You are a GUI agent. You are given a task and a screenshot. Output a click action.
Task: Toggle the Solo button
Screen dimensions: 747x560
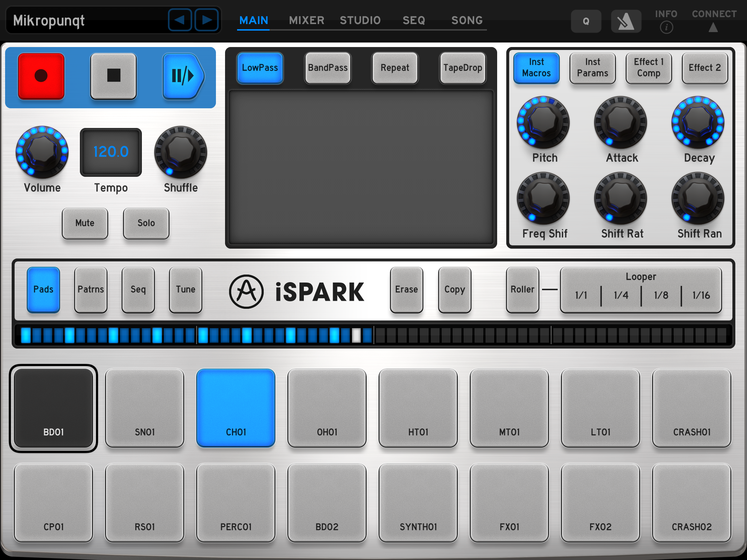coord(146,223)
